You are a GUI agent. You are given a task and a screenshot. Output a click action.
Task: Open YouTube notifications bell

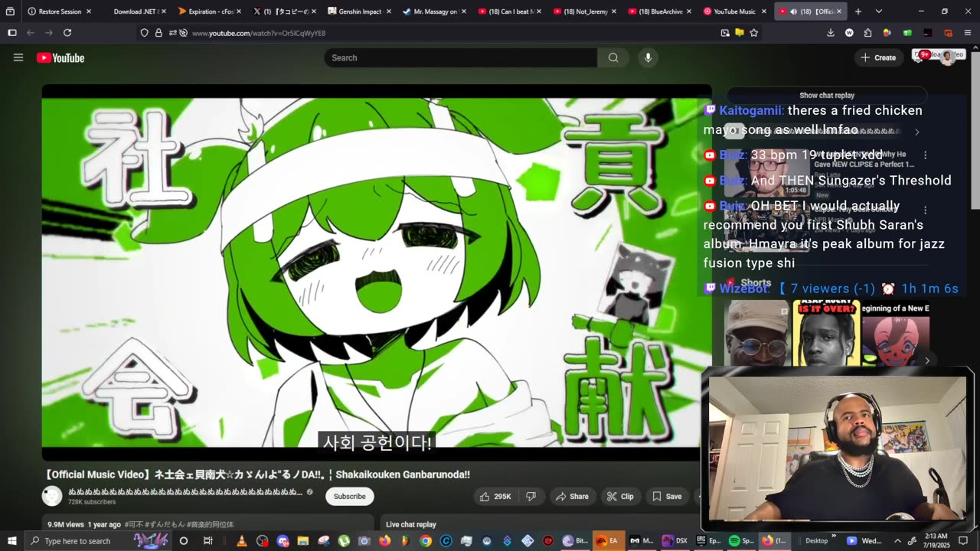(919, 57)
